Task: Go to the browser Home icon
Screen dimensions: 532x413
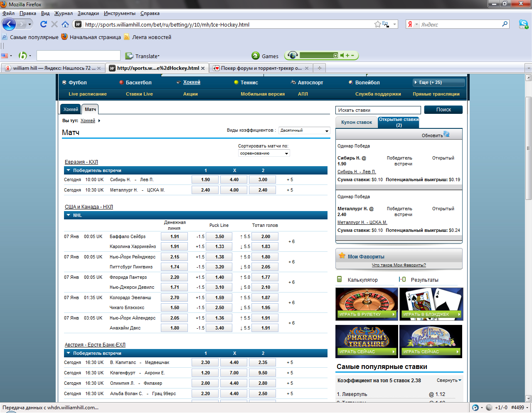Action: click(x=65, y=24)
